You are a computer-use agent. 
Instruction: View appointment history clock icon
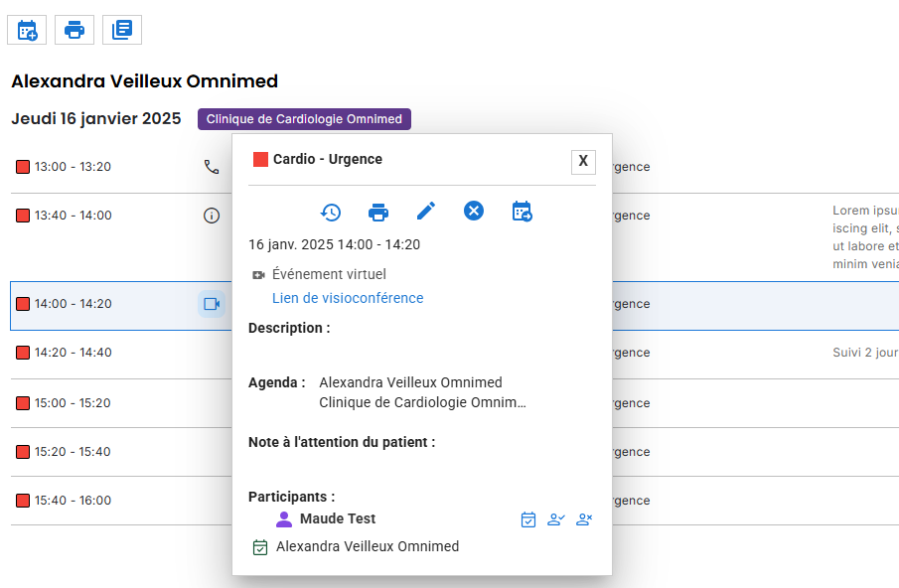[331, 212]
